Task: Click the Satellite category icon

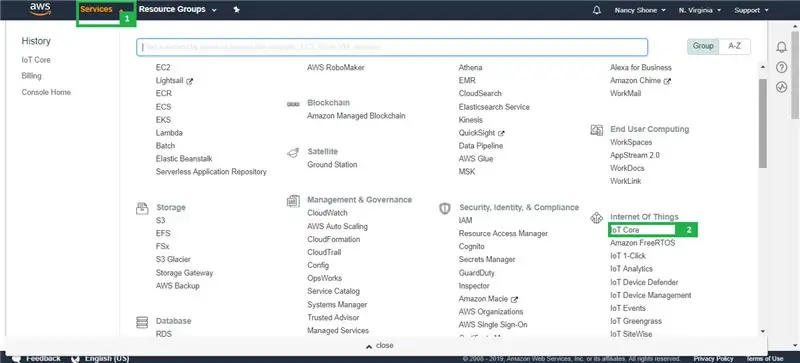Action: click(x=293, y=152)
